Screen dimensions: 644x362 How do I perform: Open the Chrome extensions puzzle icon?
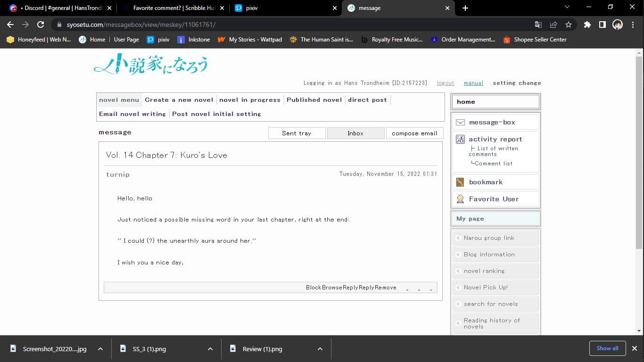(x=587, y=25)
